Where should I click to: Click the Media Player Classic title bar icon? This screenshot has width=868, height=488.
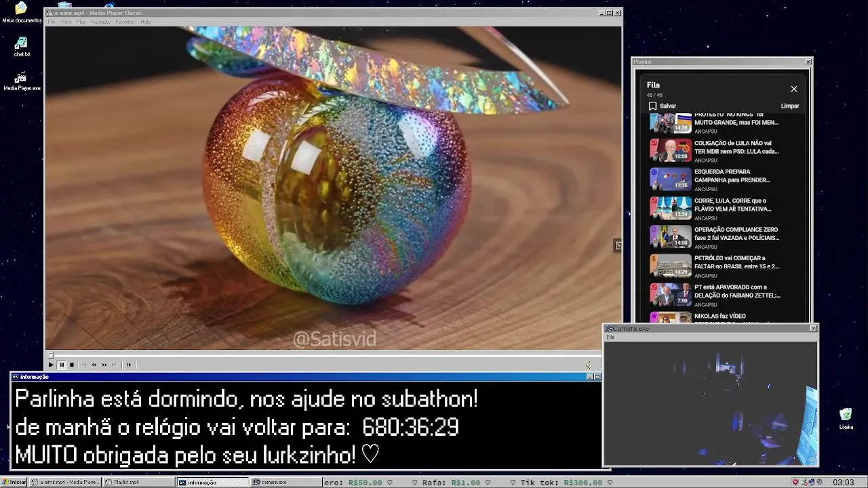click(x=50, y=13)
